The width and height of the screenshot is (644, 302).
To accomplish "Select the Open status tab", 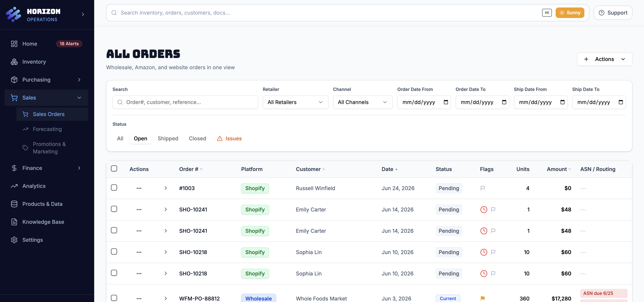I will coord(140,138).
